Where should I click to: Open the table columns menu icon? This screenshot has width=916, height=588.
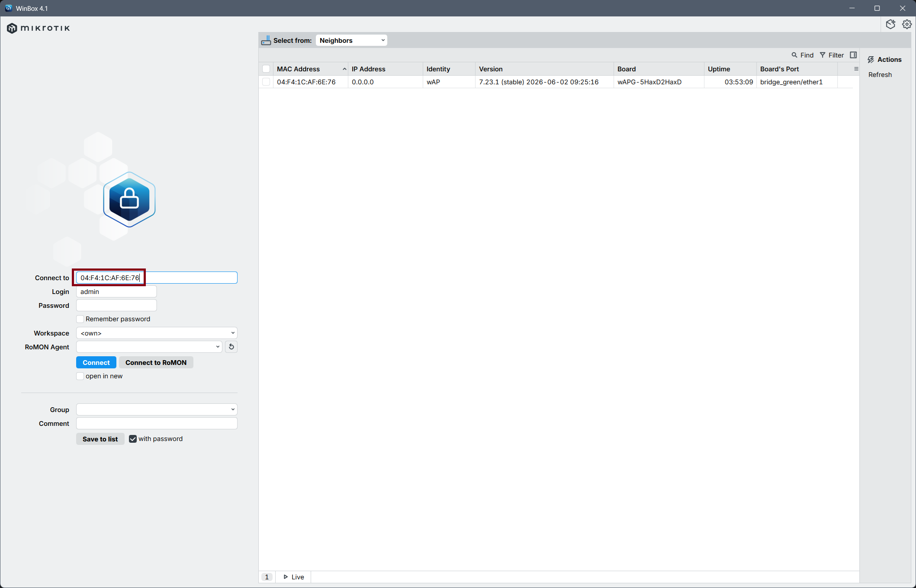[856, 69]
